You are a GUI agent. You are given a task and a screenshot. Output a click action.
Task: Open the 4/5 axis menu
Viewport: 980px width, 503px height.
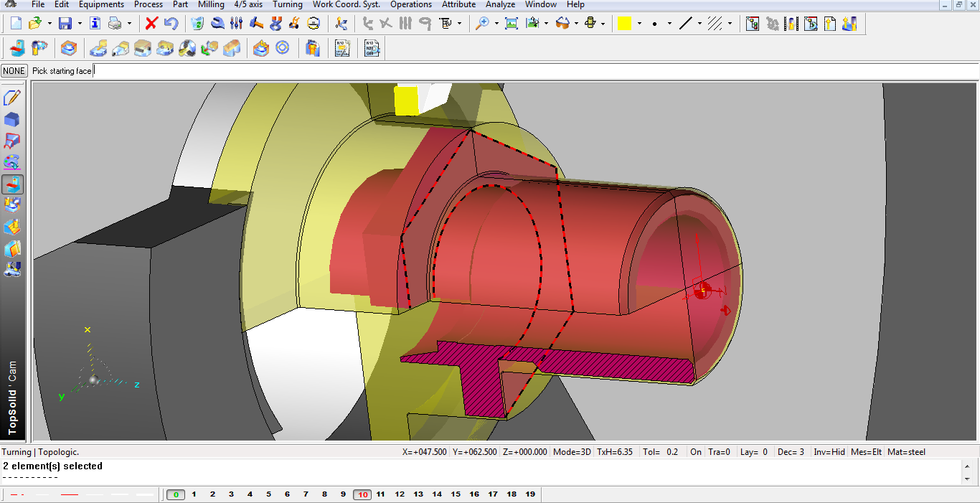248,4
